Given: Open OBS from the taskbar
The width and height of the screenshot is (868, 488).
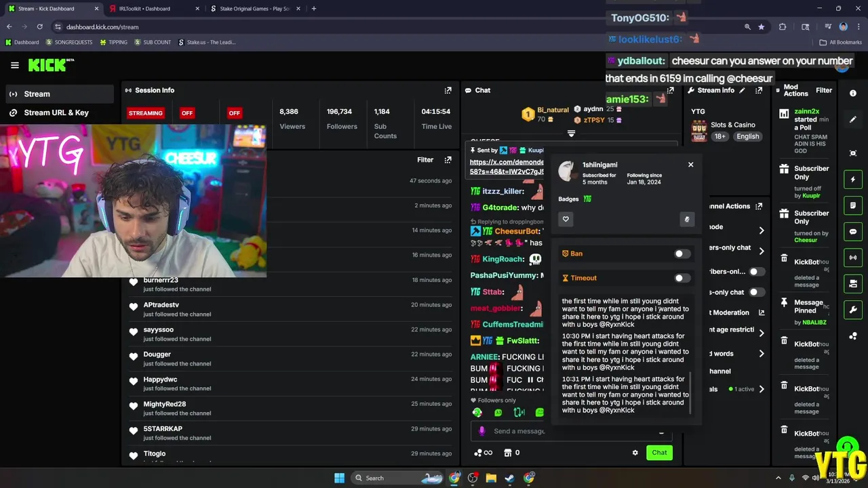Looking at the screenshot, I should [x=473, y=478].
